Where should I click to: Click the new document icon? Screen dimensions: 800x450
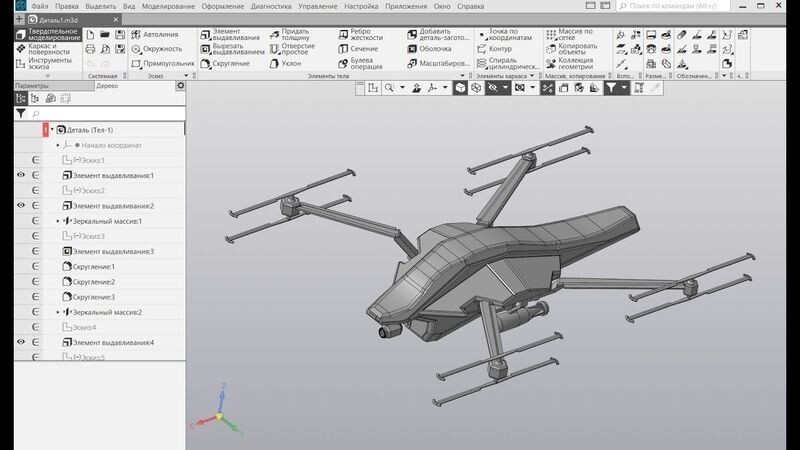(x=90, y=35)
